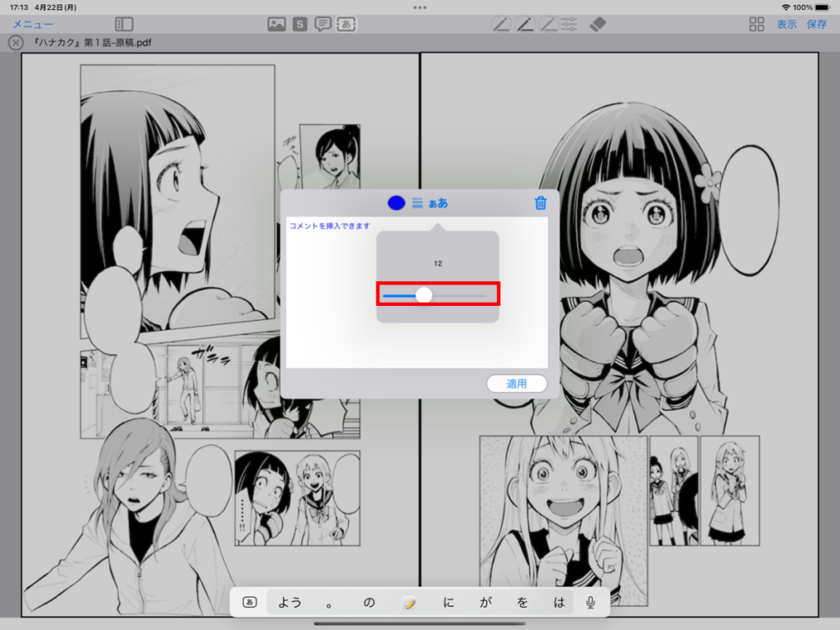
Task: Switch keyboard input mode あ icon
Action: tap(249, 602)
